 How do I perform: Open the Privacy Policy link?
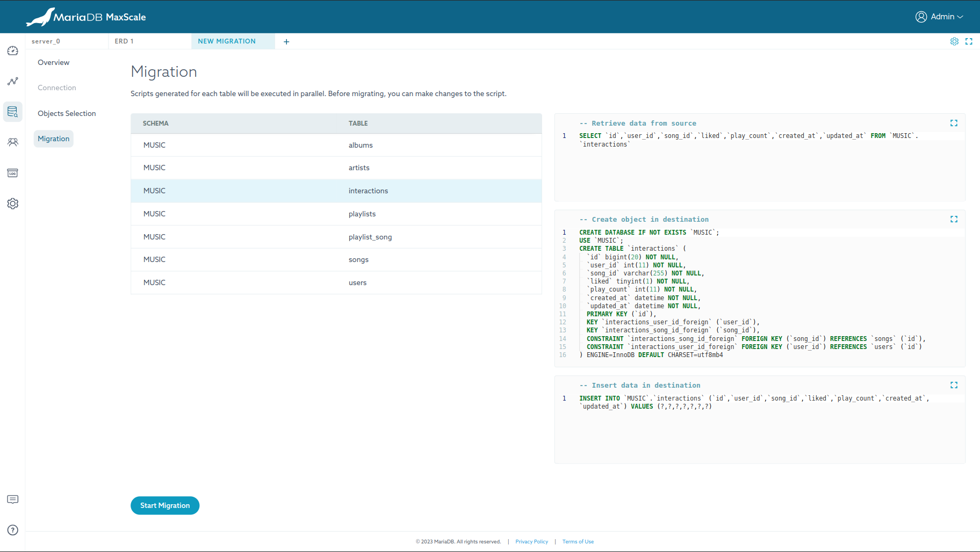coord(531,542)
